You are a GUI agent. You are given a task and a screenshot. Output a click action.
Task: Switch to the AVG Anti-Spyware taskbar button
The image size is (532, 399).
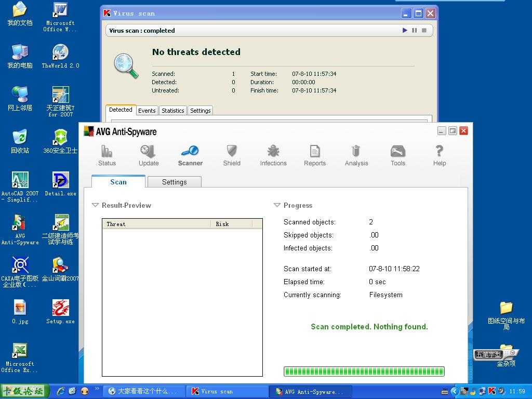[311, 392]
